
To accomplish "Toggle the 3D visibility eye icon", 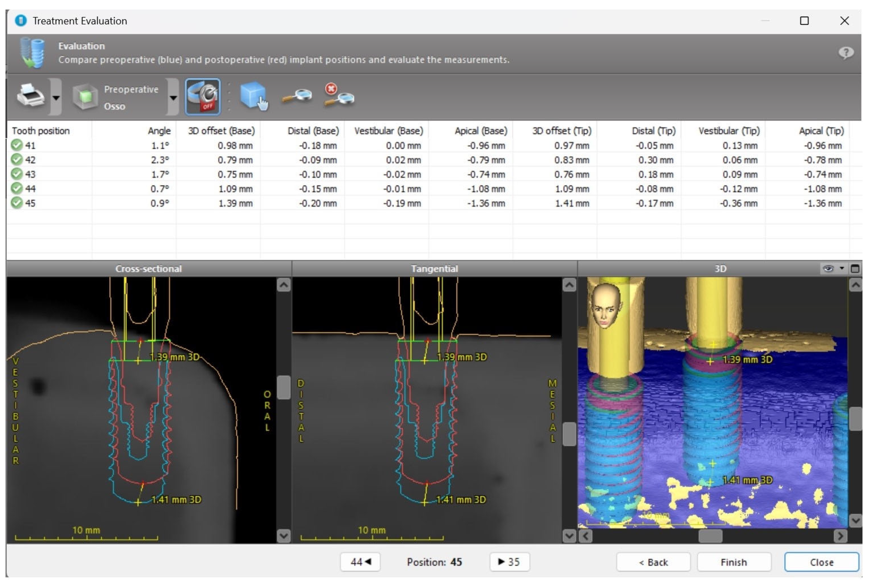I will tap(828, 269).
